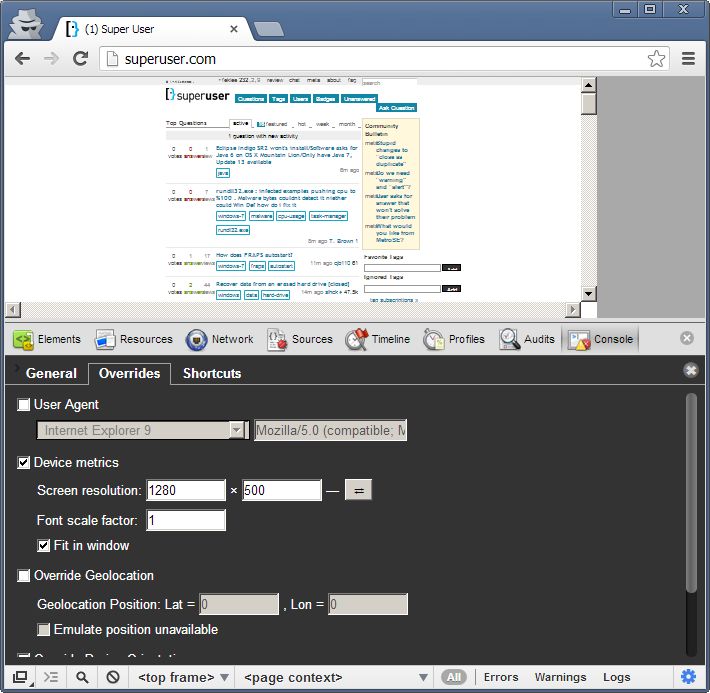Open DevTools settings gear icon
This screenshot has width=710, height=693.
click(688, 677)
